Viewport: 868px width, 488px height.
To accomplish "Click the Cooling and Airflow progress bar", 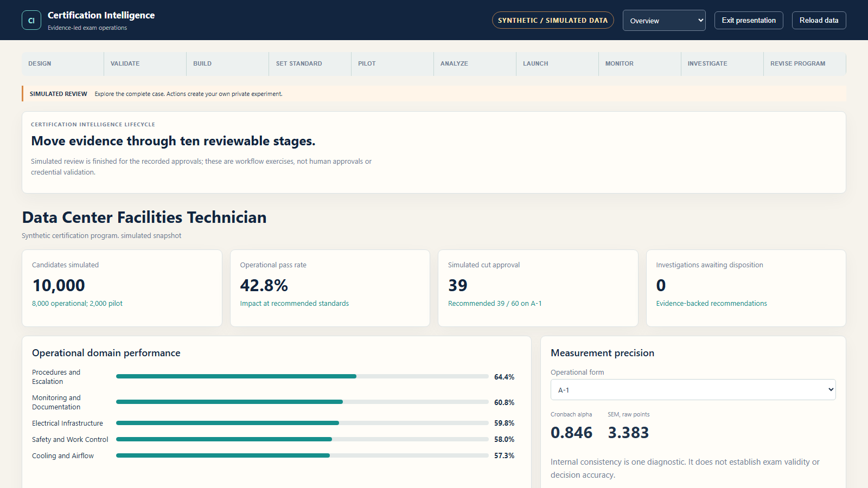I will tap(302, 455).
